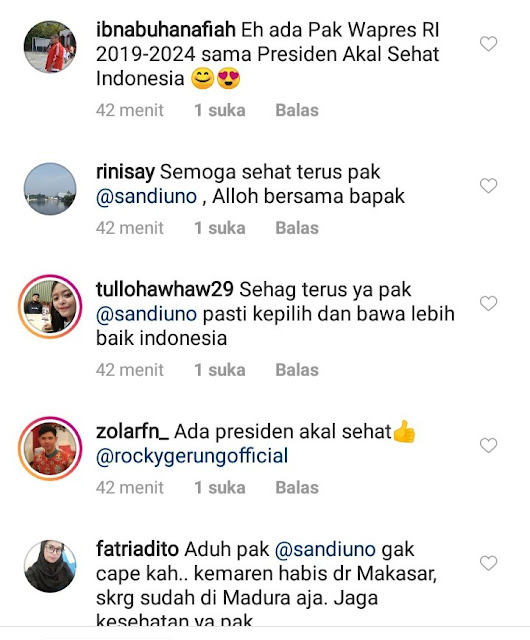Viewport: 530px width, 640px height.
Task: View likes via '1 suka' under zolarfn_
Action: 220,487
